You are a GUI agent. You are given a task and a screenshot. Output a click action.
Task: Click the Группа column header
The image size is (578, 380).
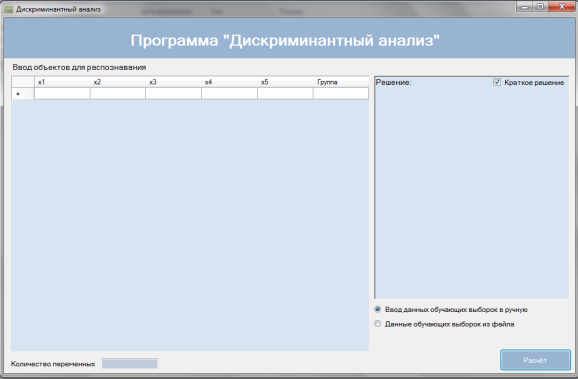point(341,82)
